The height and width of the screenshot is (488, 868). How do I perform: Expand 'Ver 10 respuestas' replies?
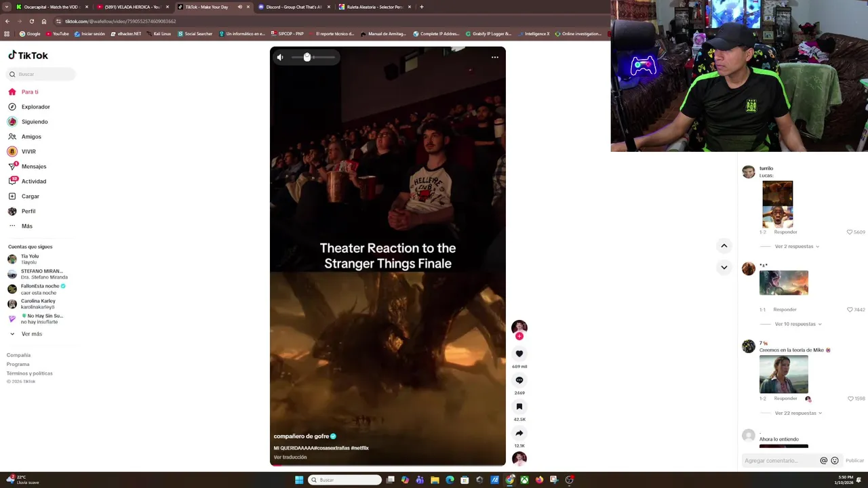[798, 324]
